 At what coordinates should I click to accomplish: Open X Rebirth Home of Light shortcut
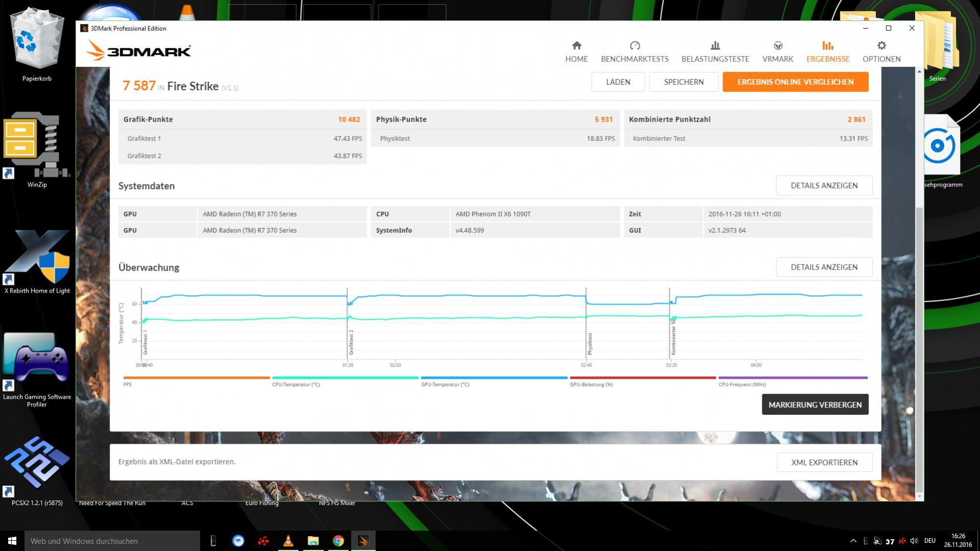[37, 261]
